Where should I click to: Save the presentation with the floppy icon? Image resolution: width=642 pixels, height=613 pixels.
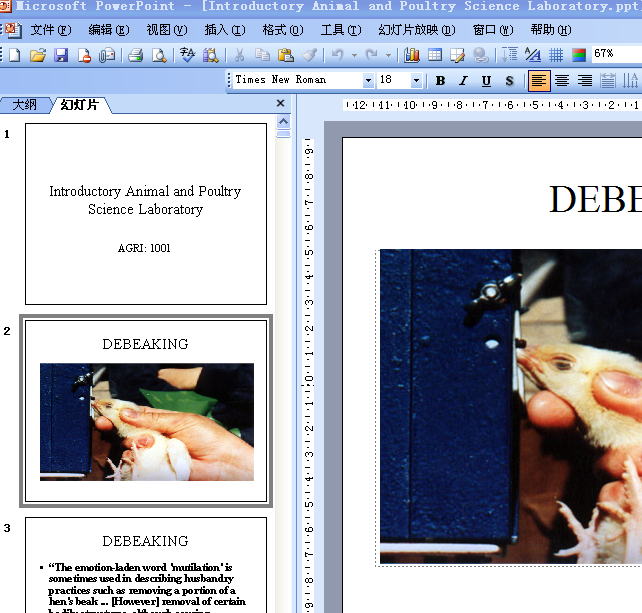(x=61, y=55)
